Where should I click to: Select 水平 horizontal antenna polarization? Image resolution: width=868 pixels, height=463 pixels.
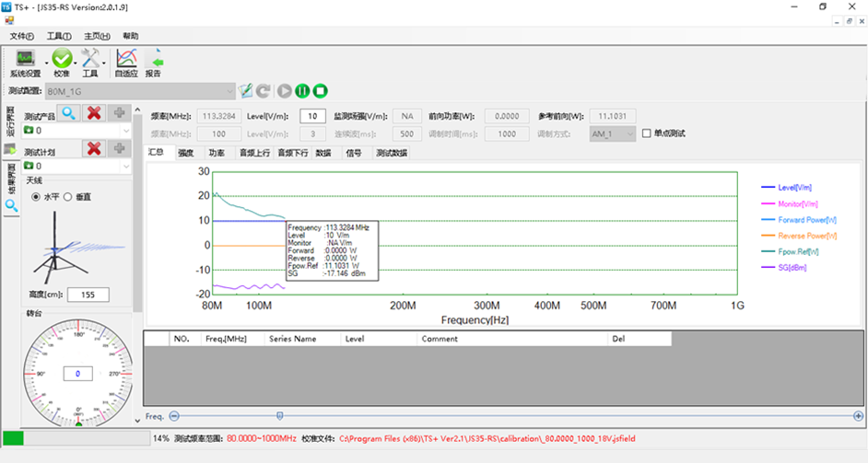pos(36,197)
